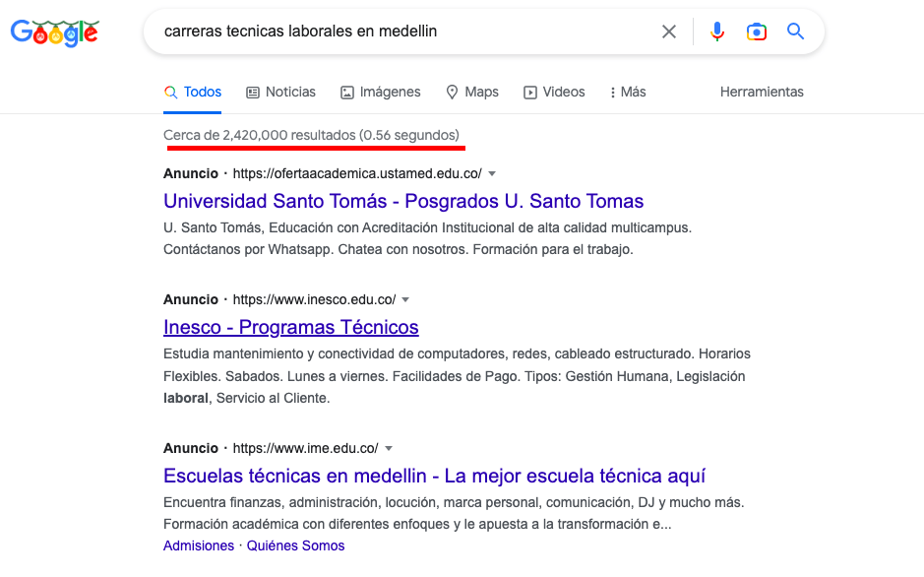Select the Todos tab
The width and height of the screenshot is (924, 577).
point(193,92)
